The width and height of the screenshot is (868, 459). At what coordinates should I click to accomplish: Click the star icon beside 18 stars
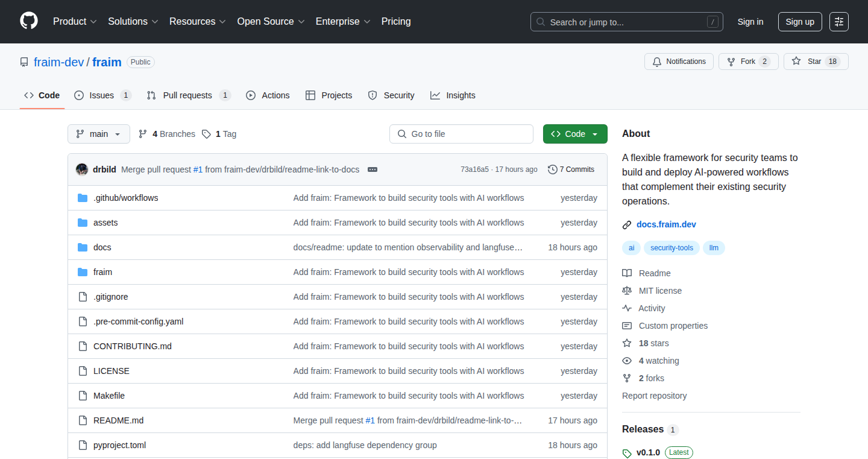point(627,343)
